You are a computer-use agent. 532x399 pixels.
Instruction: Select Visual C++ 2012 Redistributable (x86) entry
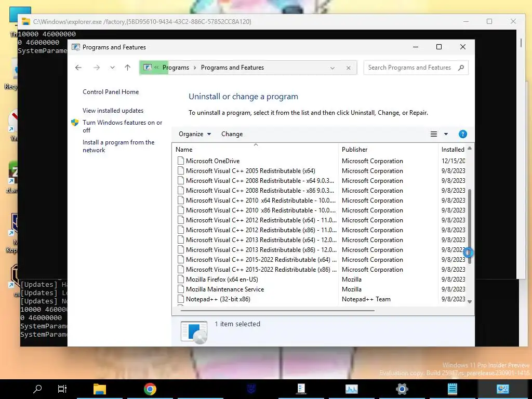click(x=261, y=230)
